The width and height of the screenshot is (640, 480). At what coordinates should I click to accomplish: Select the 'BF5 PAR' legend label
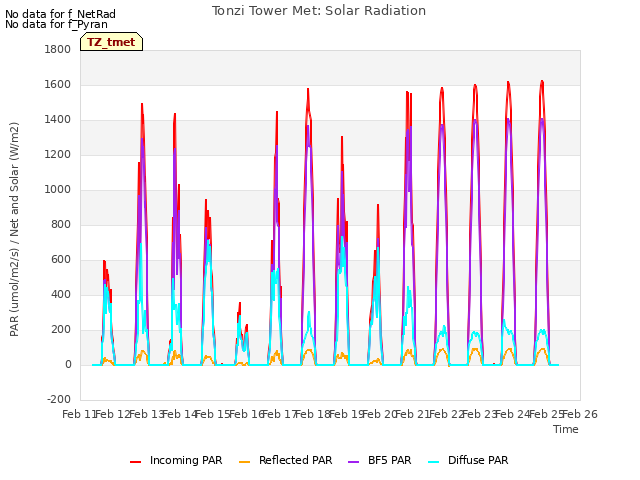pos(389,460)
